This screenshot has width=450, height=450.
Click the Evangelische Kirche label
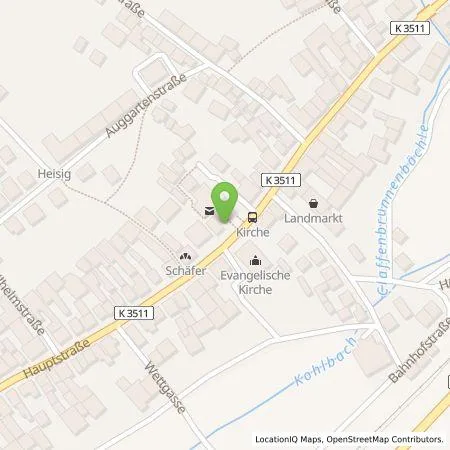tap(255, 282)
